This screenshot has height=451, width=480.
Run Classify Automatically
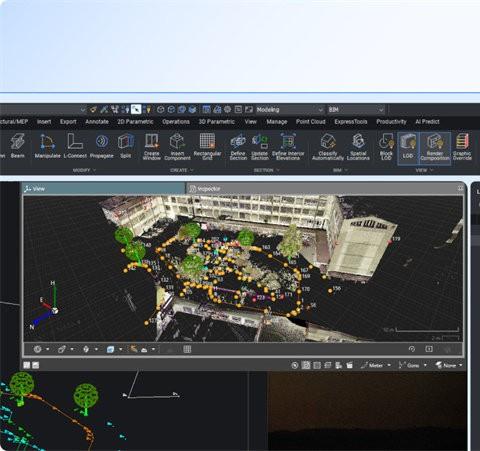[328, 147]
